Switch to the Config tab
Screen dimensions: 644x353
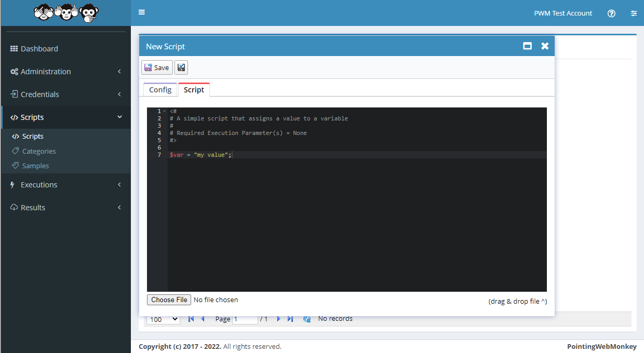(160, 90)
